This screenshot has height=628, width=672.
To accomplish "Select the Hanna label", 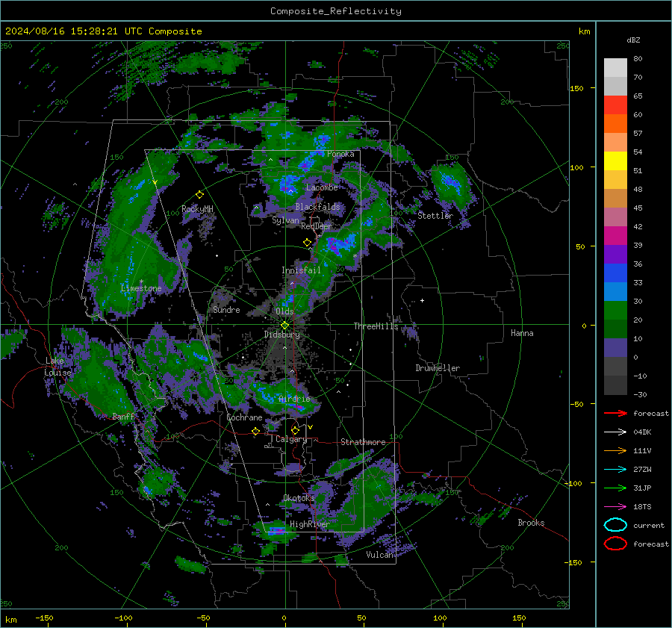I will pos(522,333).
